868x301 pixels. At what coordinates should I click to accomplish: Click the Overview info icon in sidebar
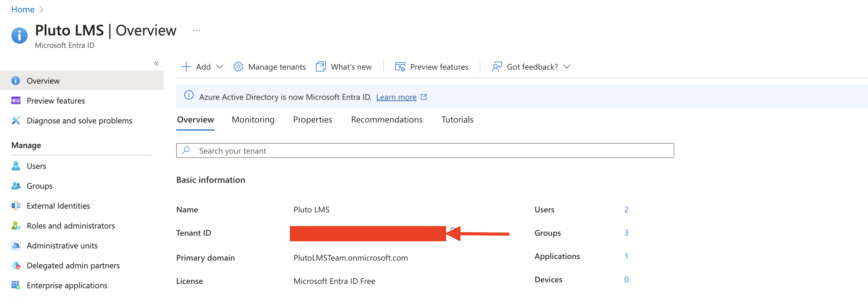[16, 81]
